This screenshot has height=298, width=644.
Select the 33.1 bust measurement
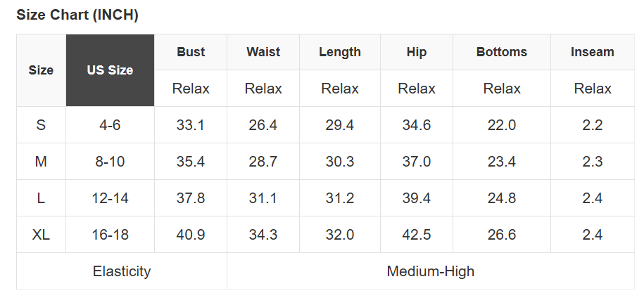191,125
